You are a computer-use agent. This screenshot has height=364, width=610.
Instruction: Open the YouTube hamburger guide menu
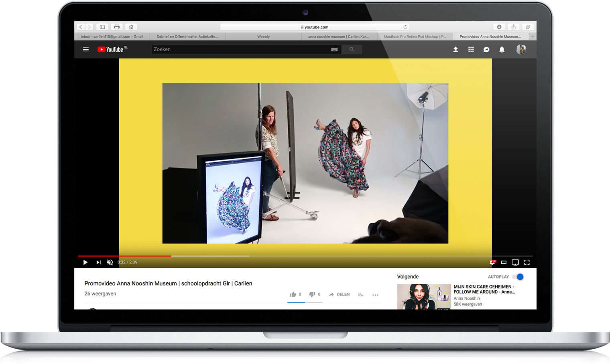point(85,49)
